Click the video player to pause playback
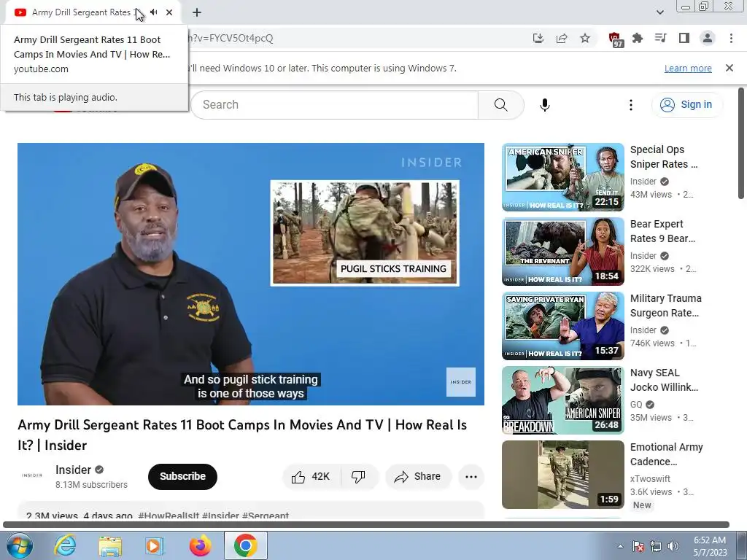Viewport: 747px width, 560px height. (251, 274)
